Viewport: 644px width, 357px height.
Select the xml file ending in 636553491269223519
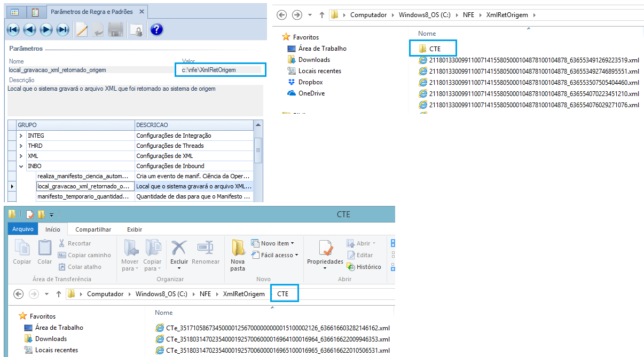pos(529,60)
